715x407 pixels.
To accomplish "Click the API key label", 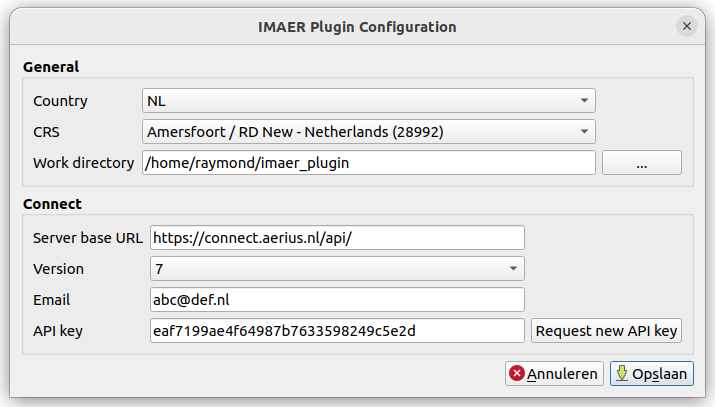I will point(58,331).
